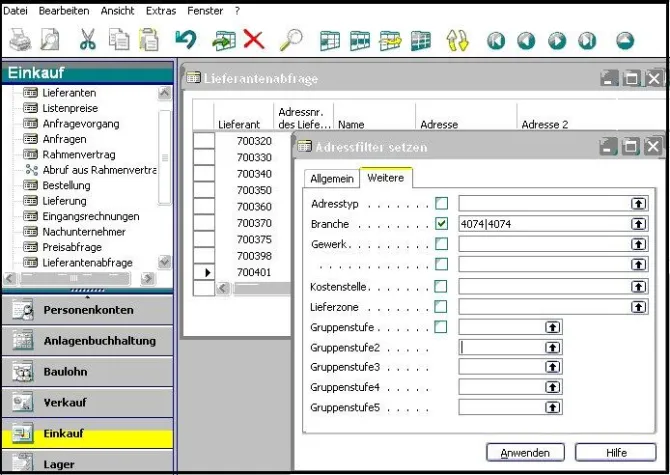Toggle the Lieferzone checkbox

click(x=441, y=306)
